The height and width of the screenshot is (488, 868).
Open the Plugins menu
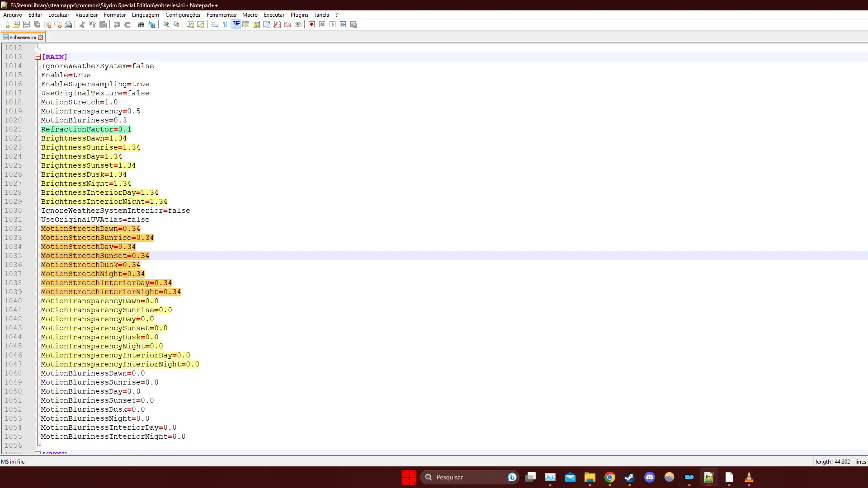pos(299,15)
